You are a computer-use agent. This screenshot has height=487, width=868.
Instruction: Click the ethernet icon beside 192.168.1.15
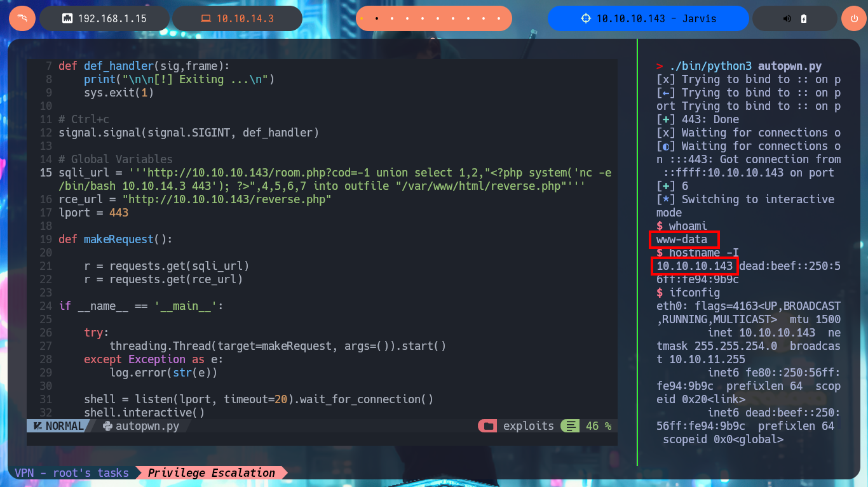coord(67,19)
